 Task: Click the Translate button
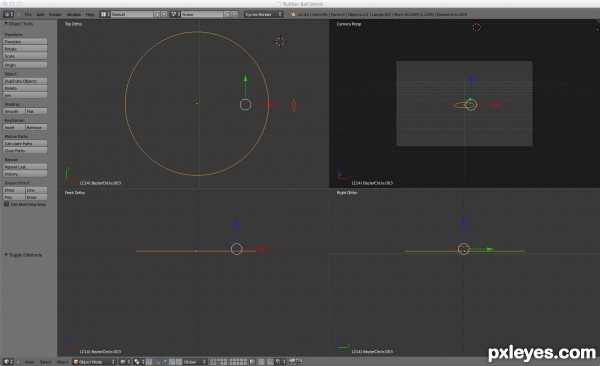(25, 41)
